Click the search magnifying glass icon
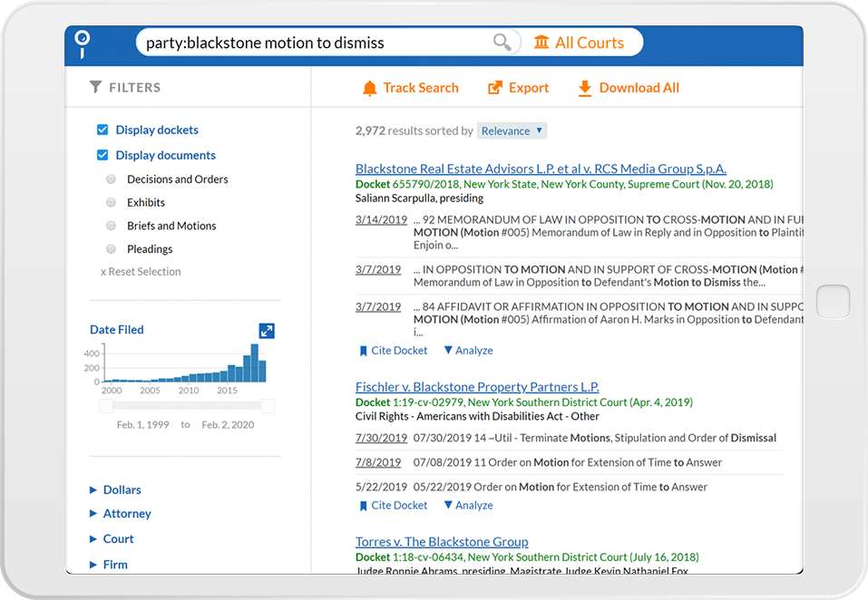This screenshot has width=868, height=600. tap(502, 42)
